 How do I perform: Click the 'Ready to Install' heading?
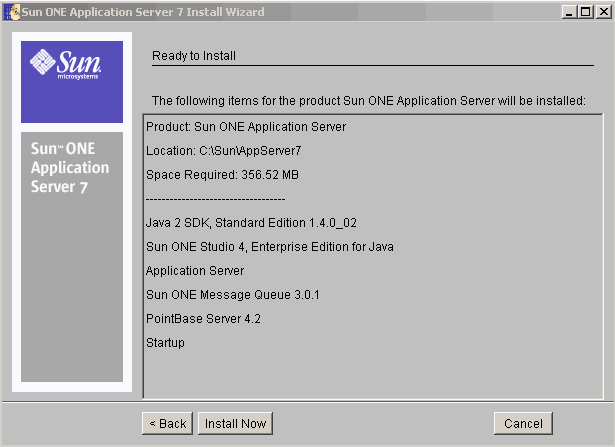[194, 56]
